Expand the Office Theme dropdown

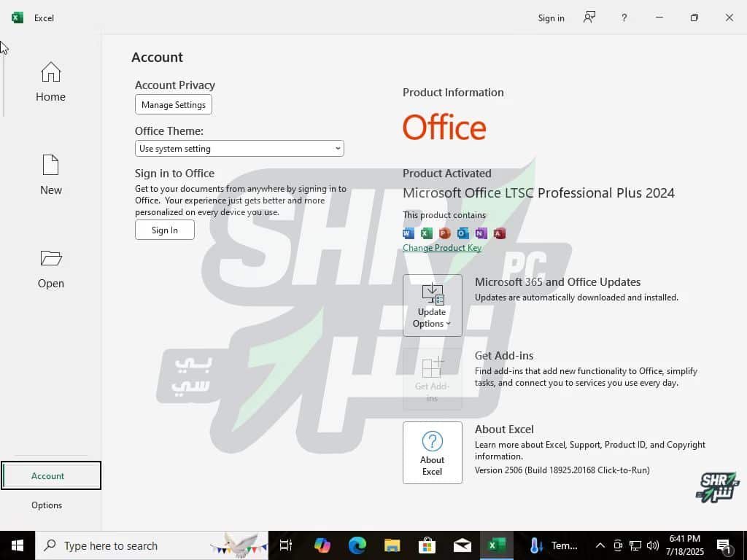239,149
